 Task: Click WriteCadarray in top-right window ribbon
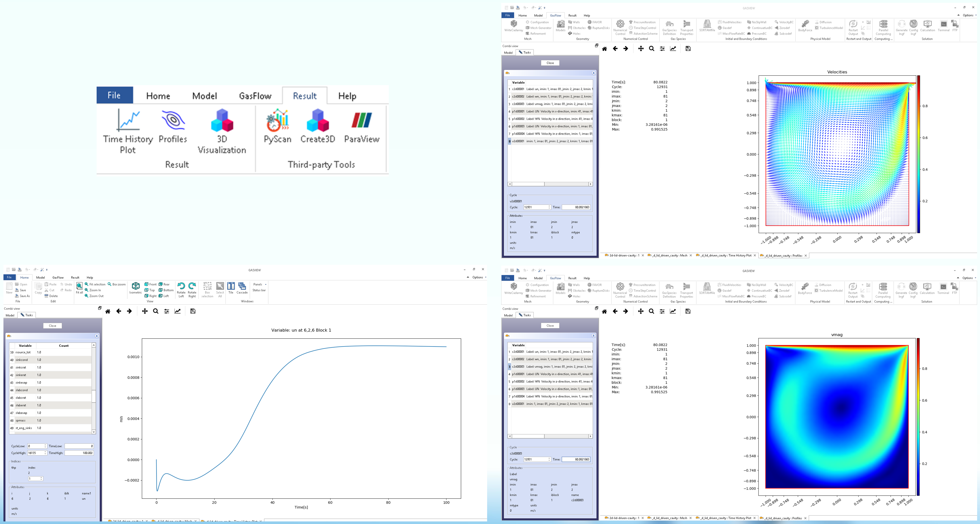click(514, 26)
